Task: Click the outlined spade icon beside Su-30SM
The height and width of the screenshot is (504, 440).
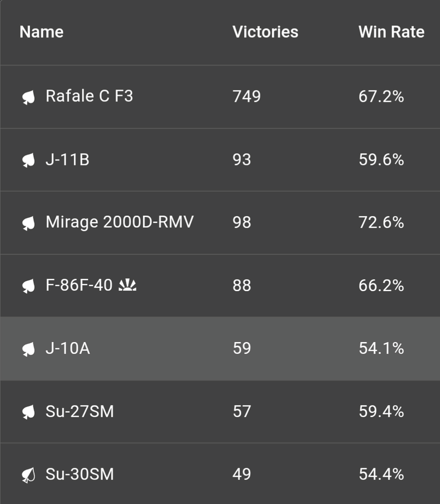Action: click(29, 475)
